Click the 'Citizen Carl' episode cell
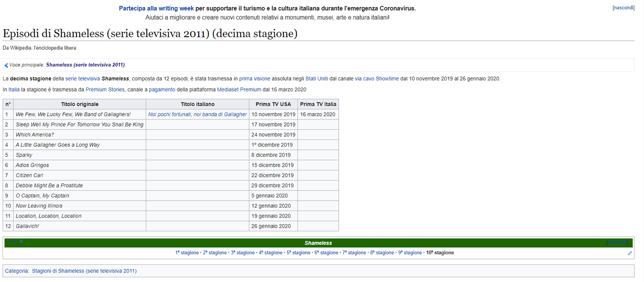The width and height of the screenshot is (644, 282). 79,175
